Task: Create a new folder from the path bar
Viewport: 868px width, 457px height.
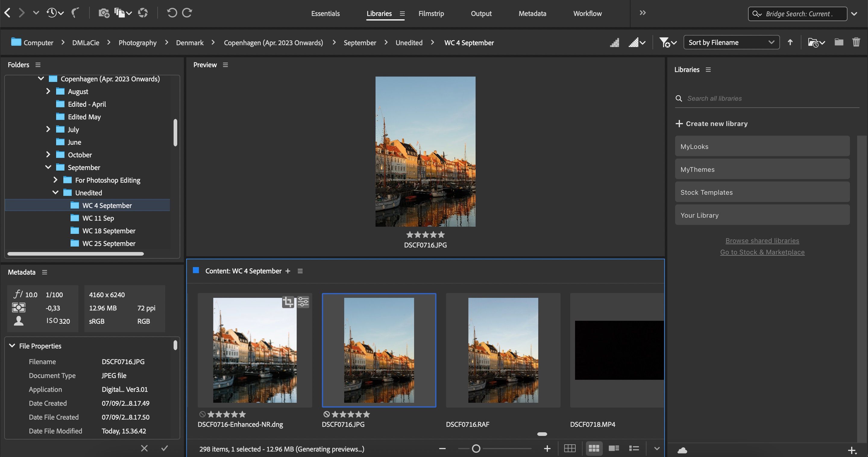Action: click(x=838, y=42)
